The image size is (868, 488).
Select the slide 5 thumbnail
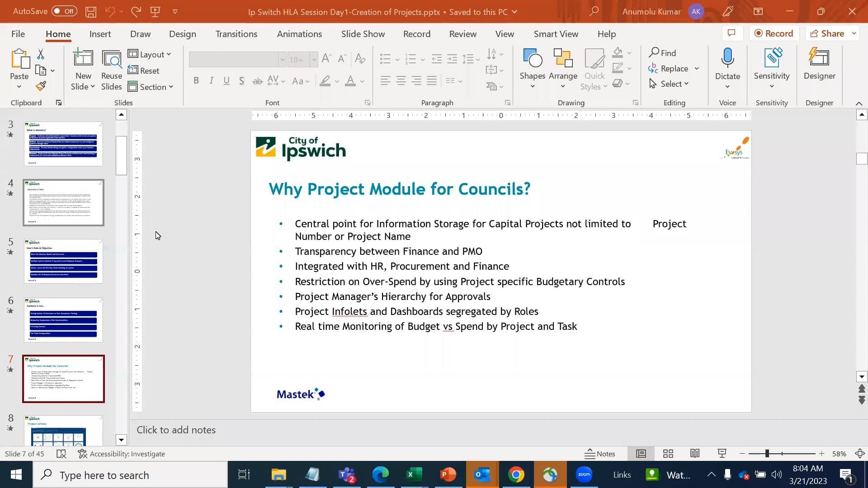63,261
